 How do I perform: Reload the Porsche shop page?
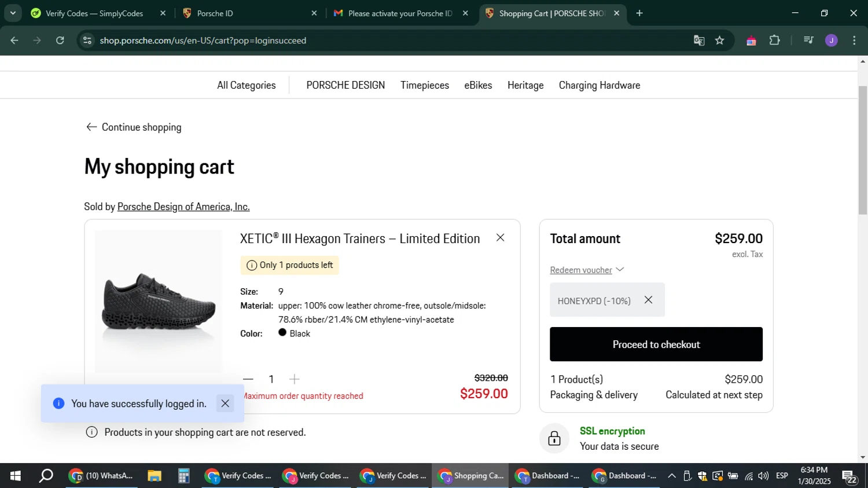point(60,41)
